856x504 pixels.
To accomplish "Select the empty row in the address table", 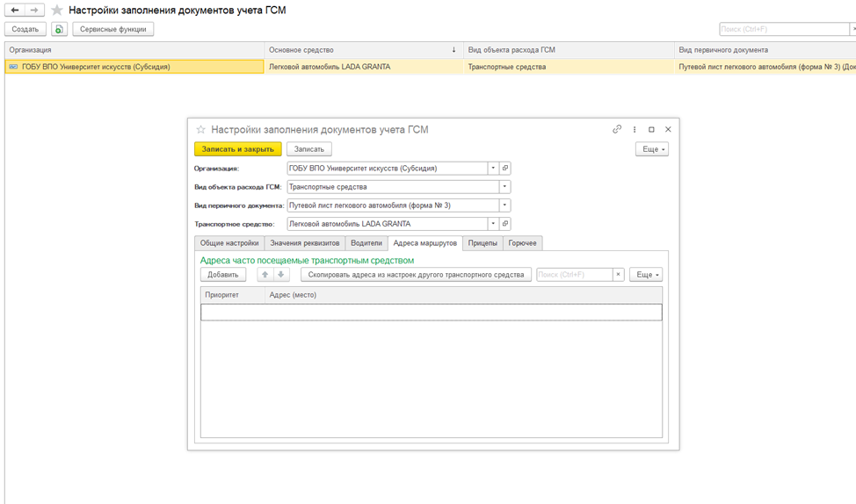I will click(432, 312).
